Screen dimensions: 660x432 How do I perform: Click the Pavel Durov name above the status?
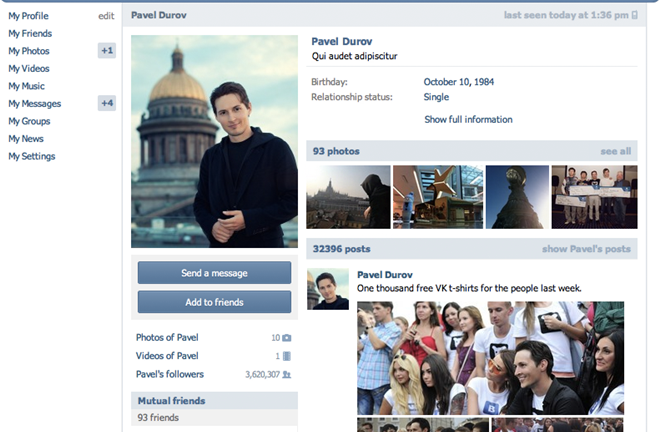click(x=342, y=41)
